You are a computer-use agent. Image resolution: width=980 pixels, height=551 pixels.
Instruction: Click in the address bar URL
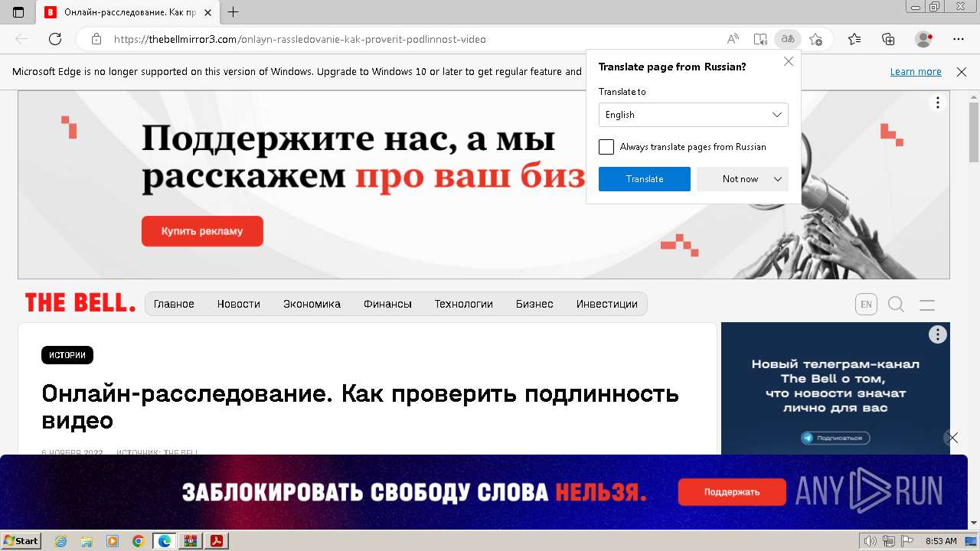click(x=299, y=39)
